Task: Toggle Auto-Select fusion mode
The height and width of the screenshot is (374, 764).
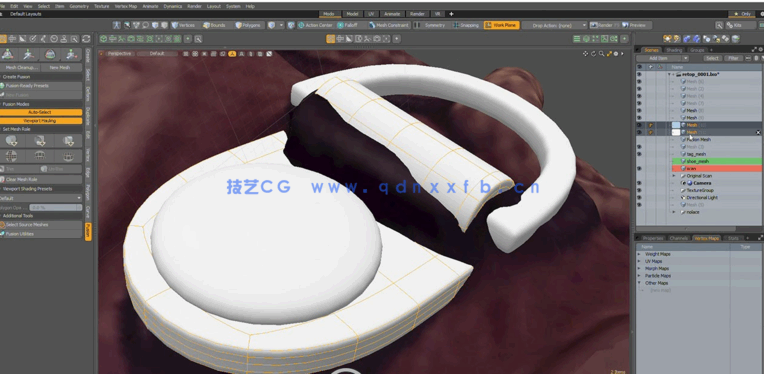Action: 40,112
